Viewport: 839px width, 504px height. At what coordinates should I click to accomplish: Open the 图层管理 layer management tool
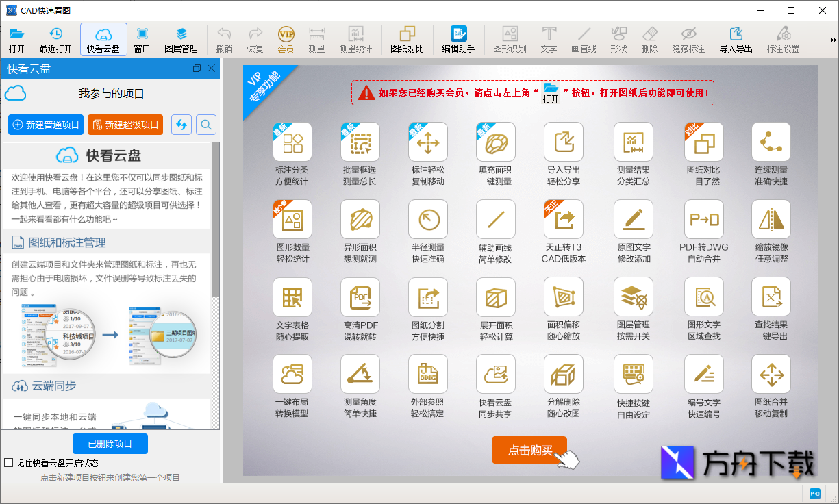click(181, 38)
